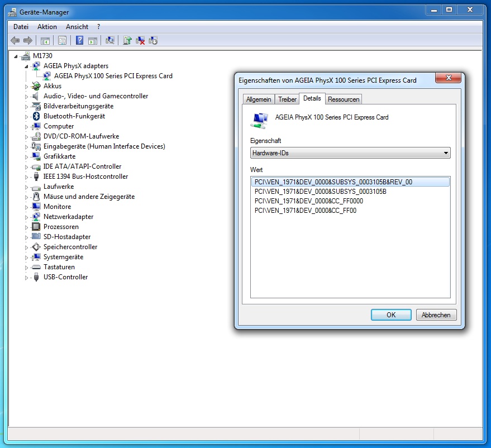Image resolution: width=491 pixels, height=448 pixels.
Task: Expand the Laufwerke category
Action: point(26,187)
